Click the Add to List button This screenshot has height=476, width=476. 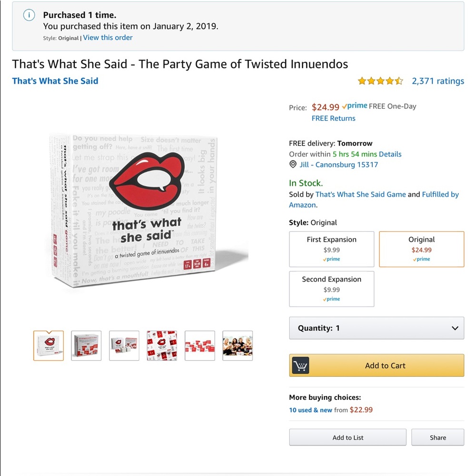click(348, 437)
